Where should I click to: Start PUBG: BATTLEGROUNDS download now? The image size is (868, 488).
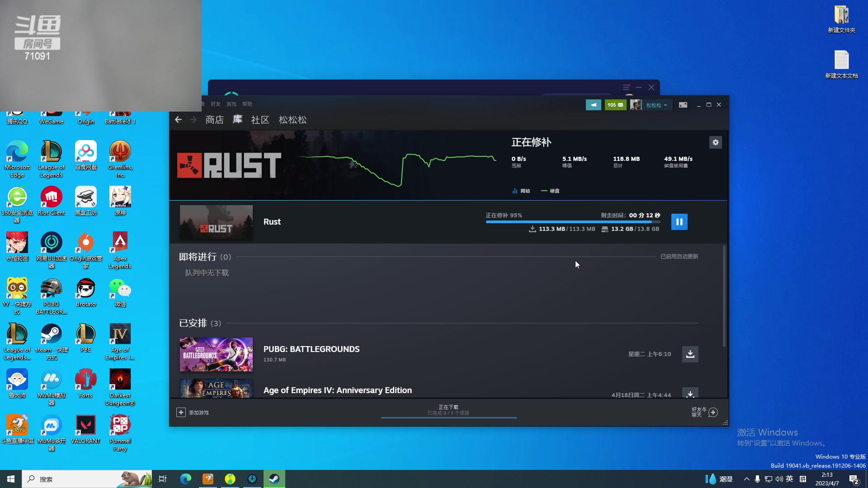(690, 354)
